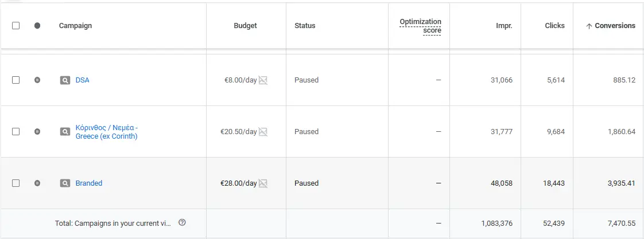Sort by the Clicks column header
Viewport: 644px width, 239px height.
click(554, 26)
